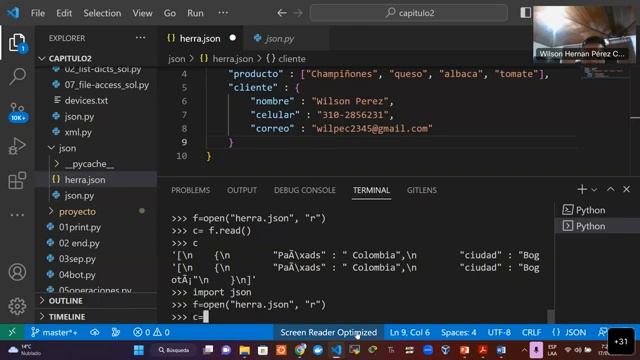Select the second highlighted Python terminal
640x360 pixels.
(x=597, y=226)
